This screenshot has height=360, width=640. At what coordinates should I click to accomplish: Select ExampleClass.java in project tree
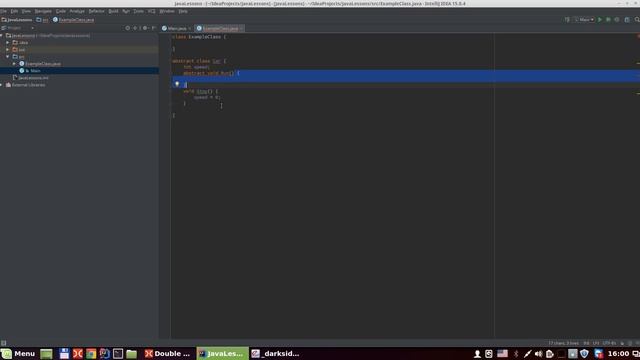pyautogui.click(x=79, y=64)
